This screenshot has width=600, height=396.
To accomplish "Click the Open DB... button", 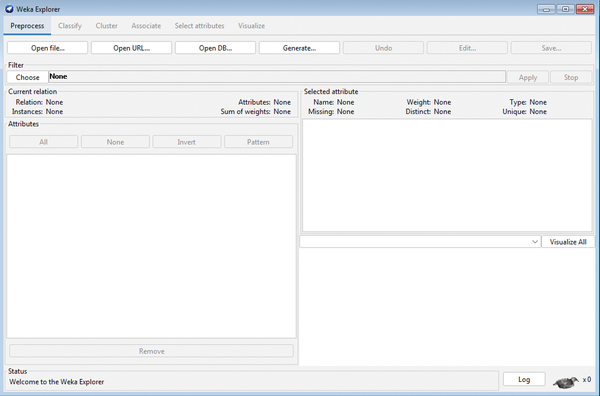I will pos(215,48).
